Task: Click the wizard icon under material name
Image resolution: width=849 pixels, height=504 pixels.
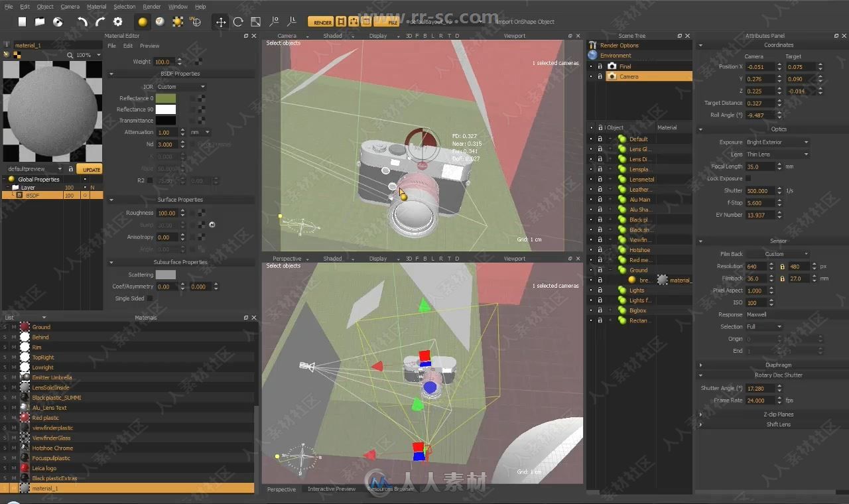Action: [x=7, y=54]
